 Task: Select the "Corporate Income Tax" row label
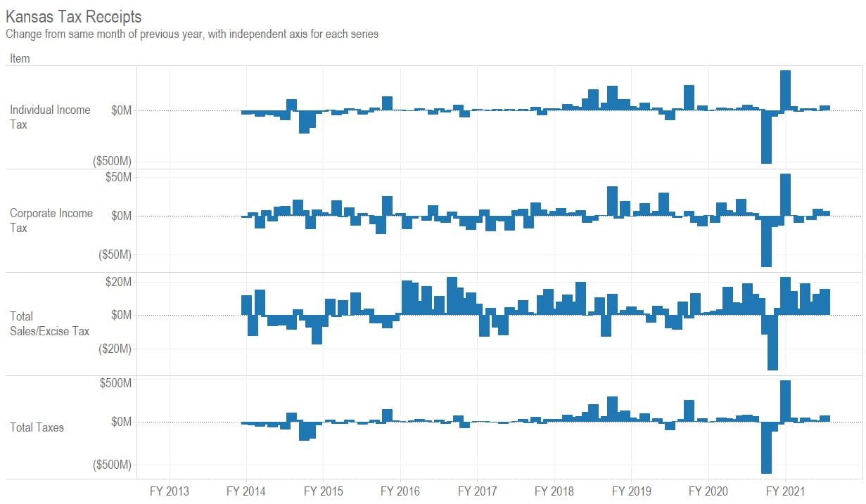51,220
